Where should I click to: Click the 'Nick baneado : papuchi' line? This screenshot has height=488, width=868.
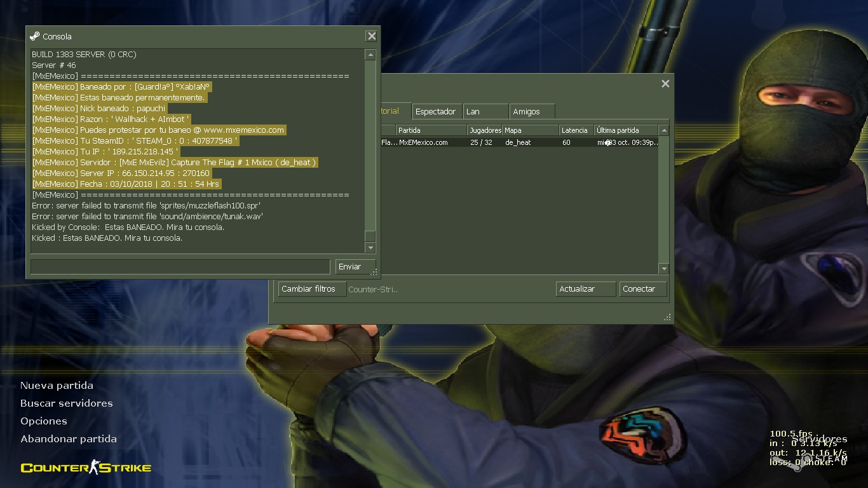tap(98, 108)
